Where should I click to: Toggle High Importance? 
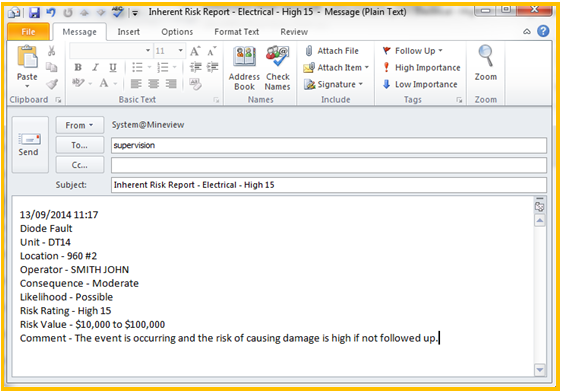point(421,68)
